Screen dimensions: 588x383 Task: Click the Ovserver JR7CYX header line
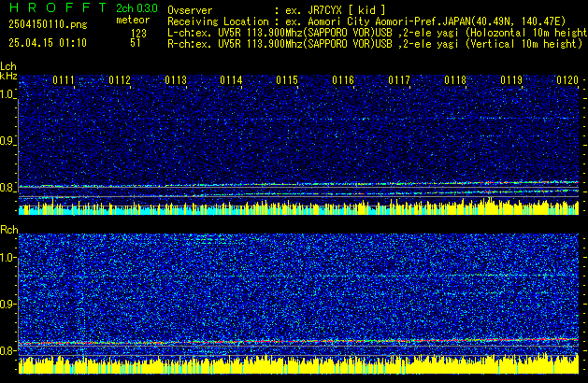[277, 10]
